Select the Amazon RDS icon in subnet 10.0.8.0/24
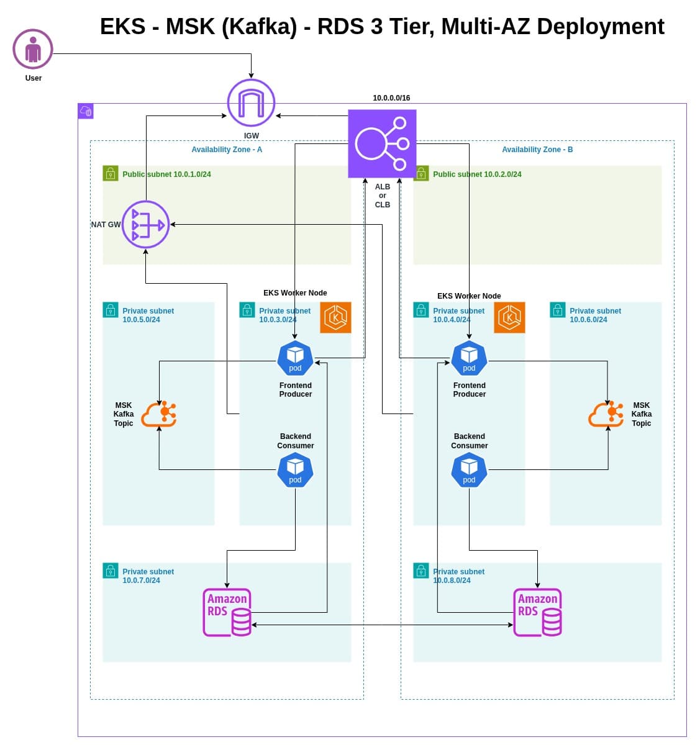This screenshot has height=750, width=700. coord(538,612)
